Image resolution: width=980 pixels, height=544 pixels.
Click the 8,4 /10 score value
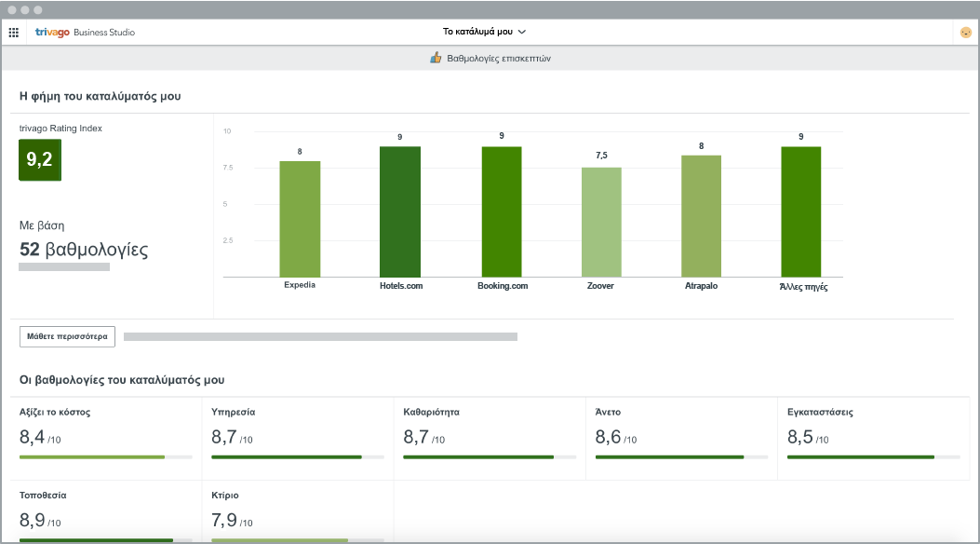click(40, 437)
